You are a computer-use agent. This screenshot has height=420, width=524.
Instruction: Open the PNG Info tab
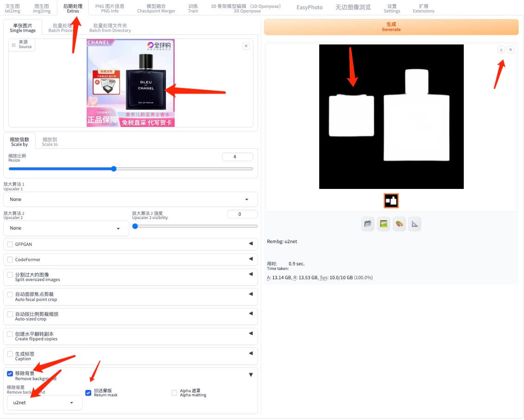110,8
